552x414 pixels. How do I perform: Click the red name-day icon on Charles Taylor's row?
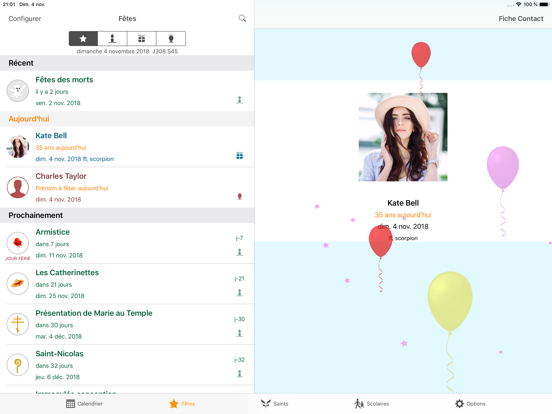240,196
